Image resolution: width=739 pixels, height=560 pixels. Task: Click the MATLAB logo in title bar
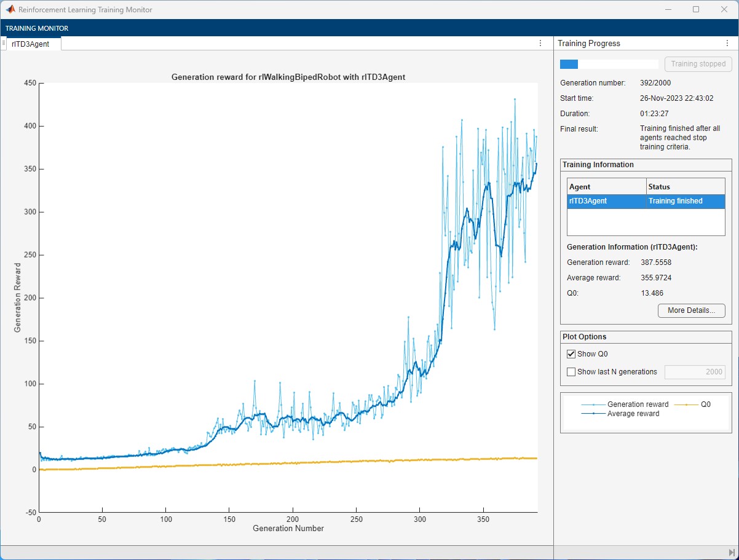10,9
